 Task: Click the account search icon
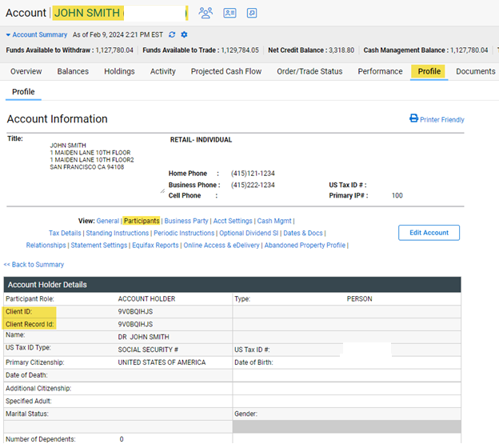tap(252, 13)
